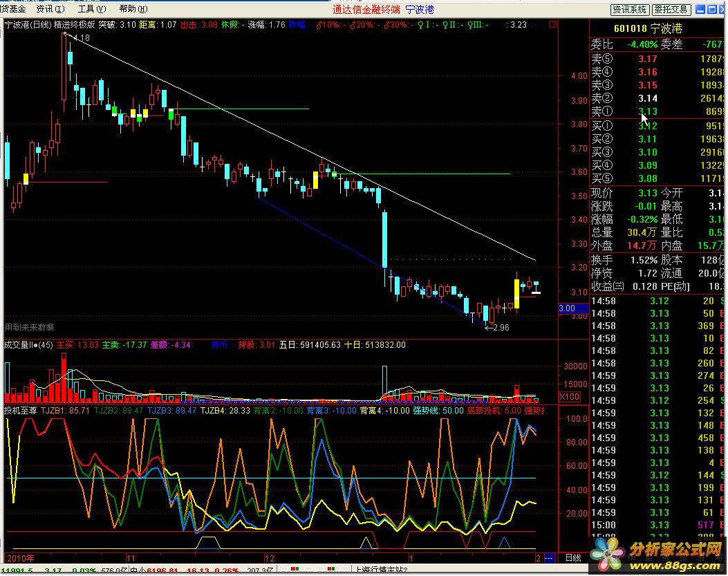
Task: Restore down the terminal window
Action: pyautogui.click(x=711, y=9)
